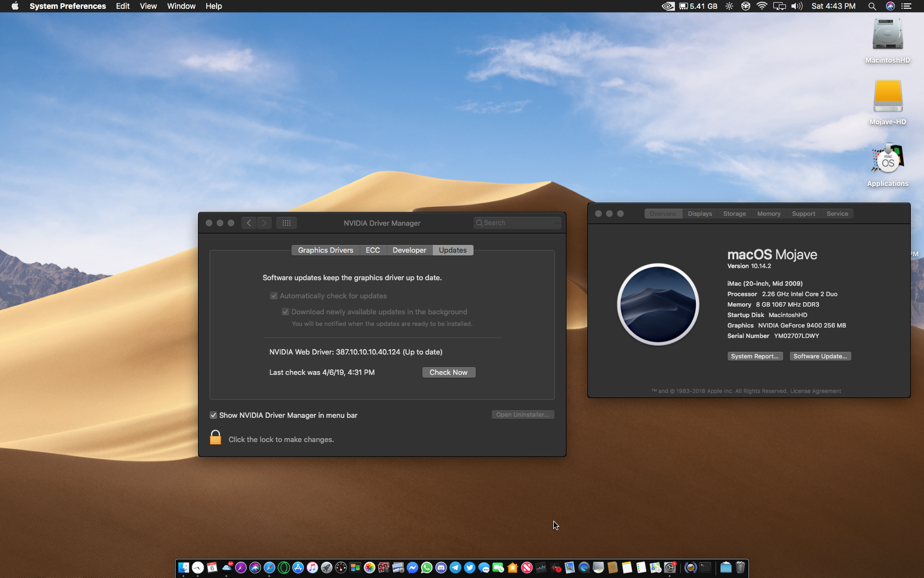
Task: Open Terminal from the dock
Action: [x=705, y=568]
